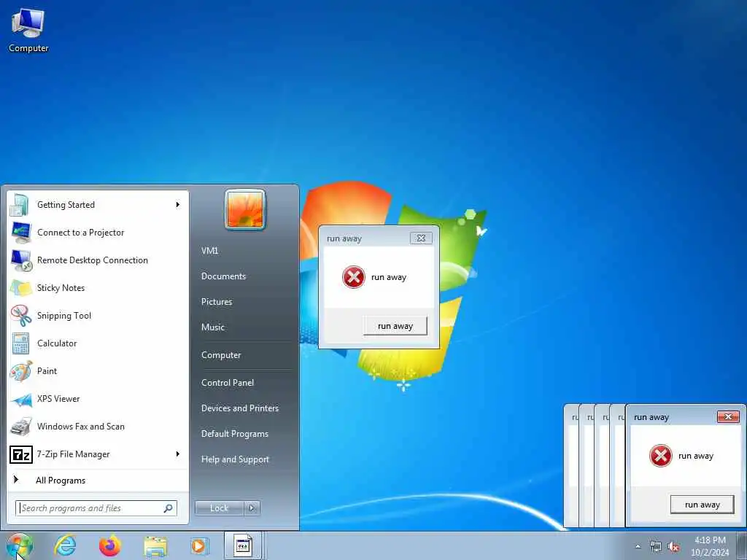Expand Getting Started submenu arrow
747x560 pixels.
pyautogui.click(x=178, y=205)
